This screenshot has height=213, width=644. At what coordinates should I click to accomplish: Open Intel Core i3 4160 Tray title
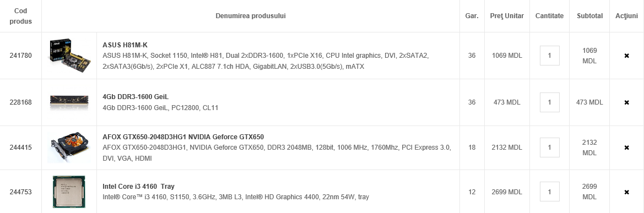(138, 187)
